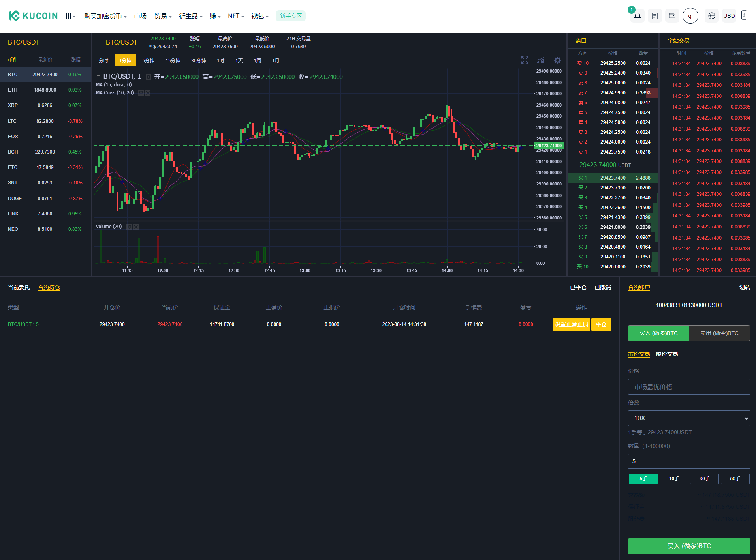Open the orders document icon
Viewport: 756px width, 560px height.
coord(654,16)
